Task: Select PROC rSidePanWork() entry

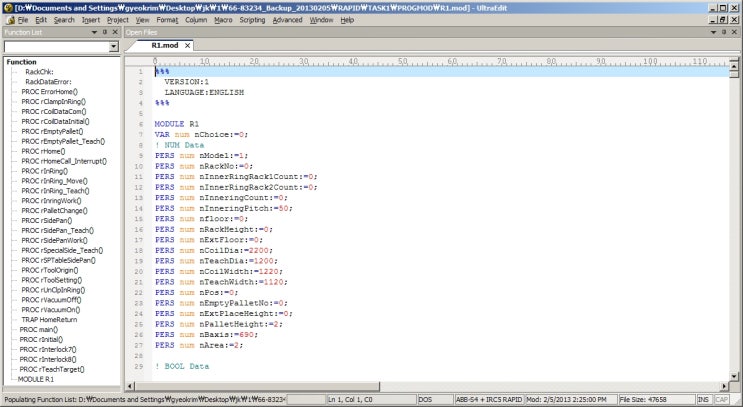Action: tap(54, 241)
